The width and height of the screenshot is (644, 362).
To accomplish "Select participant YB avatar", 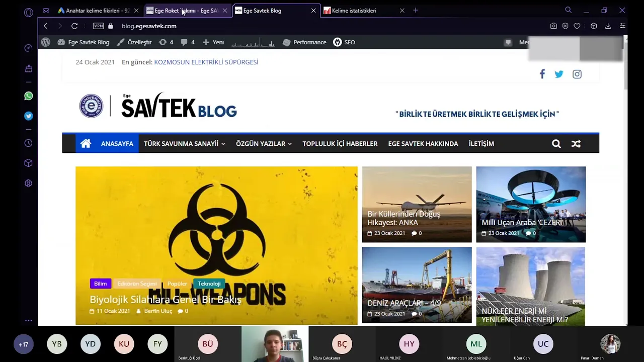I will (x=57, y=344).
